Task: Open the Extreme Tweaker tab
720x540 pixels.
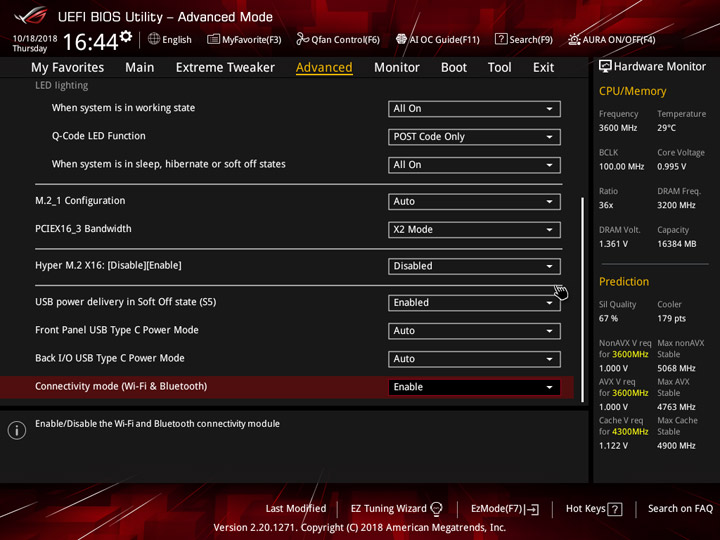Action: click(225, 68)
